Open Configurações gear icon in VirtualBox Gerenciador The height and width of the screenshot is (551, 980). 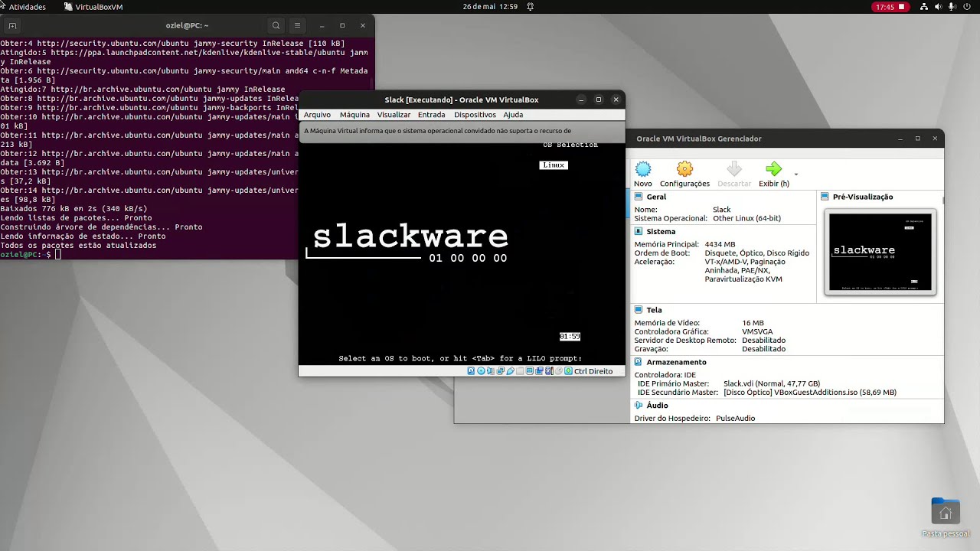tap(684, 169)
